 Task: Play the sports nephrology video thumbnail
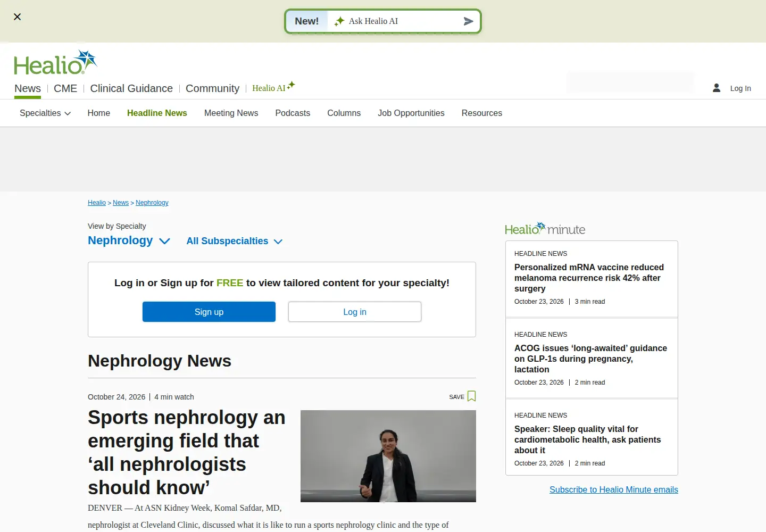[x=388, y=456]
